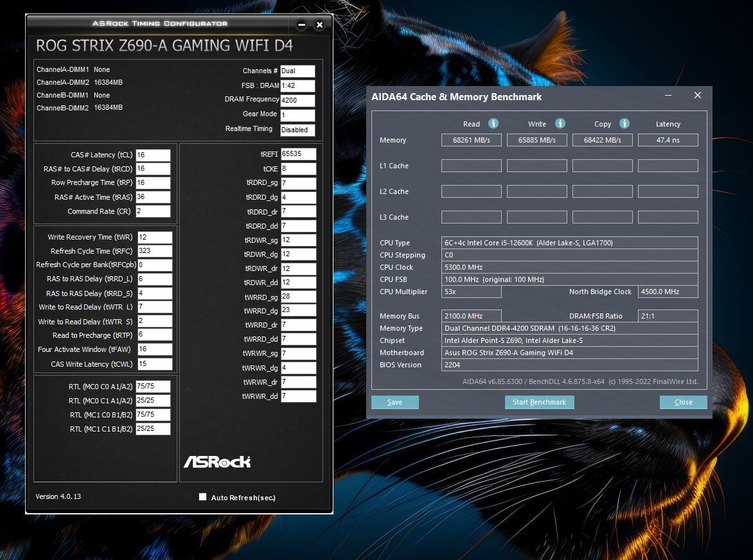Screen dimensions: 753x560
Task: Click the tWRRD_sg value field
Action: [299, 297]
